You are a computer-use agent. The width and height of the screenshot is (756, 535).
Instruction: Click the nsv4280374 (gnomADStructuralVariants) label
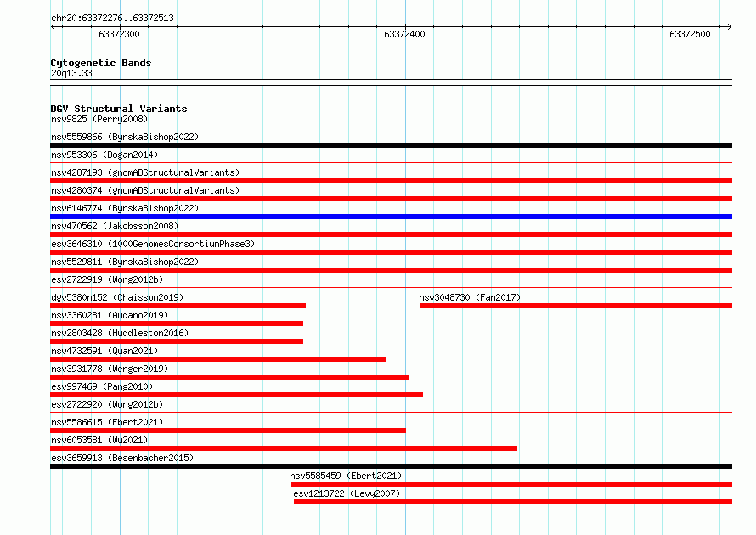pyautogui.click(x=145, y=190)
